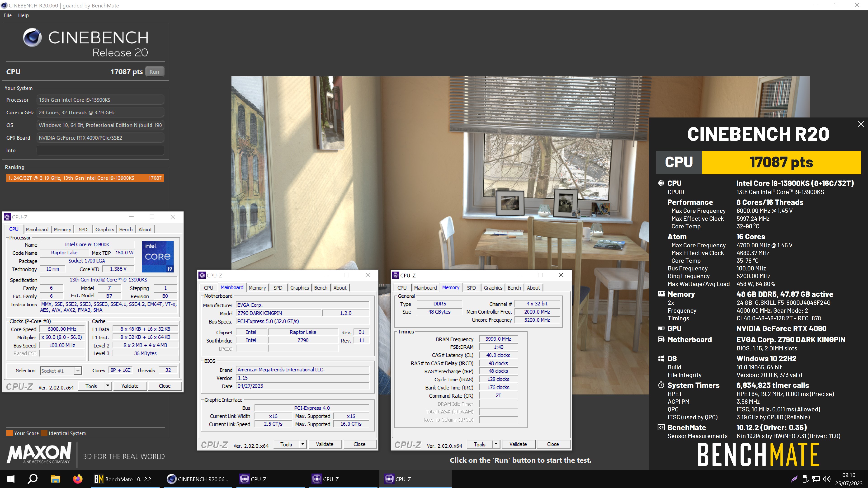Click Close button in CPU-Z CPU window
The height and width of the screenshot is (488, 868).
(x=164, y=386)
